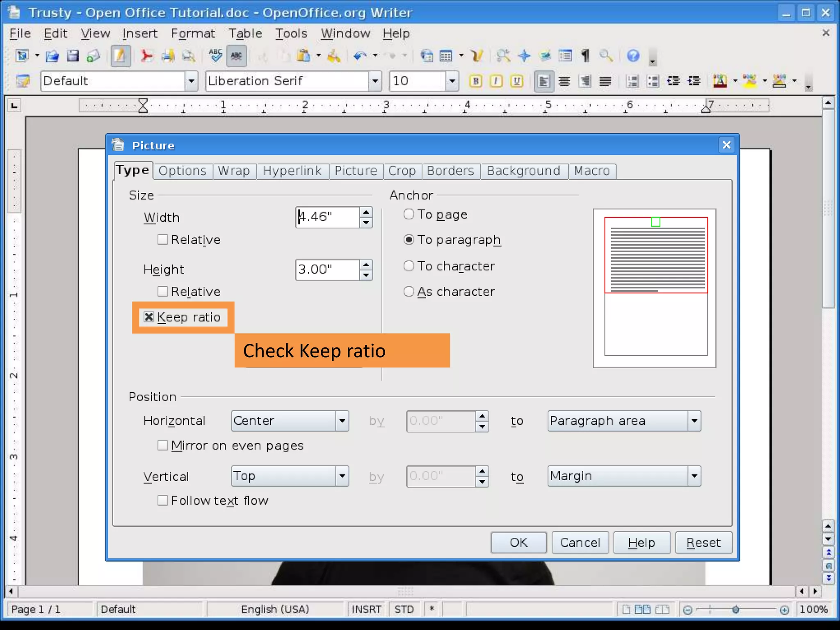Viewport: 840px width, 630px height.
Task: Expand the Liberation Serif font dropdown
Action: 375,81
